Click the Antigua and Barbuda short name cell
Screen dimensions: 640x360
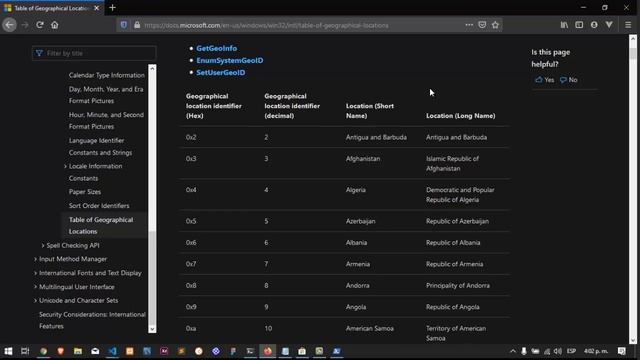(x=376, y=137)
